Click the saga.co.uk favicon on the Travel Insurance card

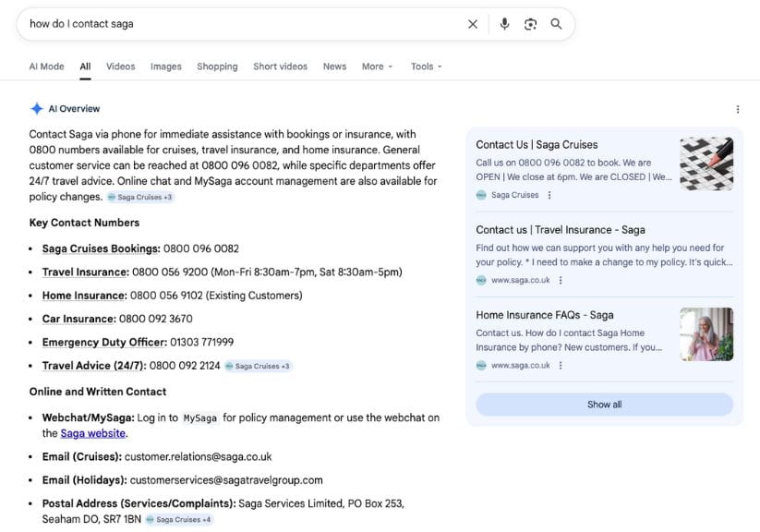(482, 280)
